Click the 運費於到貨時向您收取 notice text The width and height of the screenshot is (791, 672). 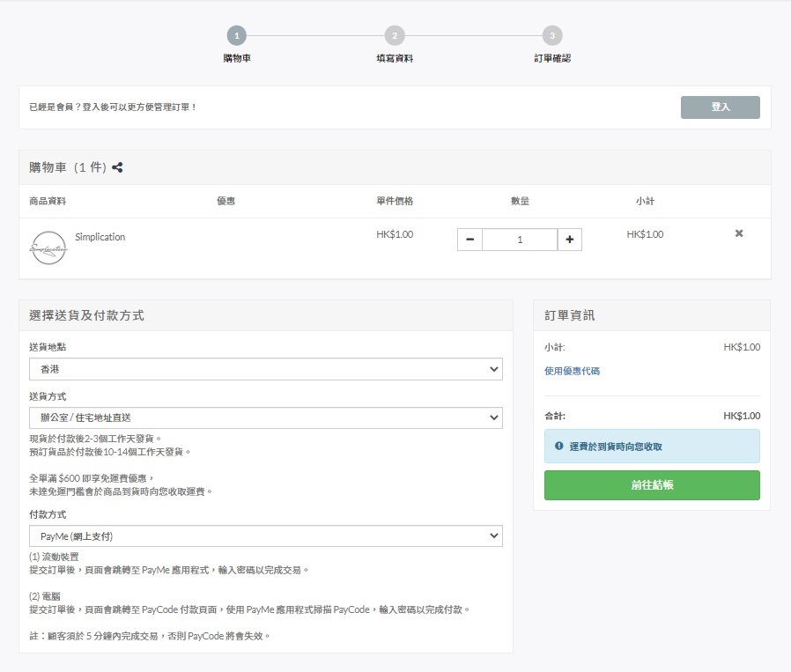[x=616, y=447]
